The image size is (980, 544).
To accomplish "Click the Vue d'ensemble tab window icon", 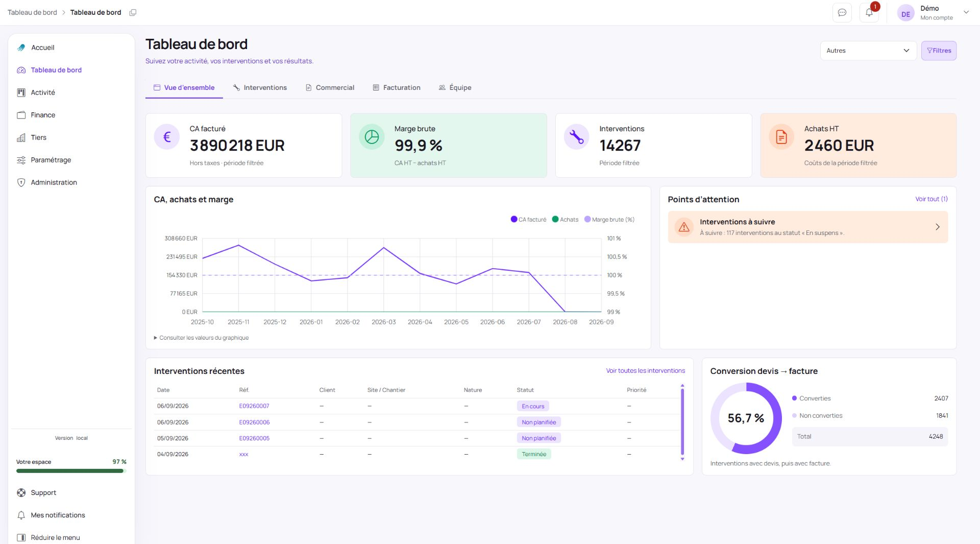I will pyautogui.click(x=157, y=88).
